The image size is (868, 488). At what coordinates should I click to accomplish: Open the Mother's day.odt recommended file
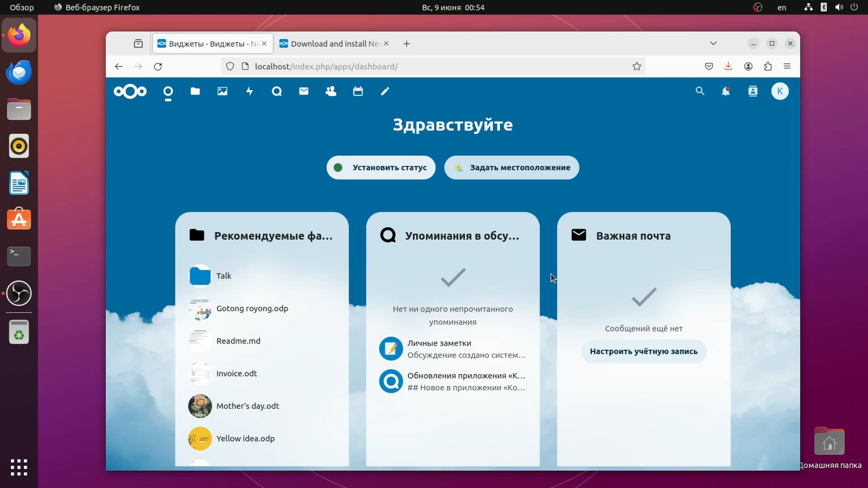247,406
